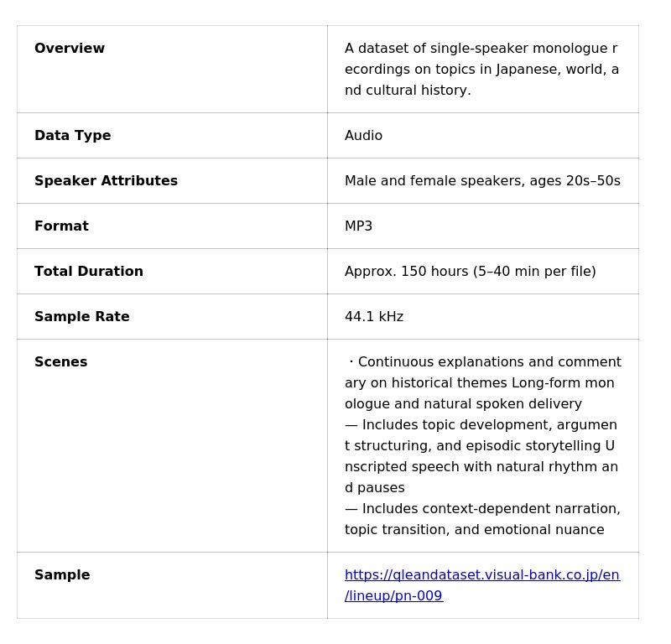Click the 44.1 kHz value
The width and height of the screenshot is (671, 644).
[374, 317]
